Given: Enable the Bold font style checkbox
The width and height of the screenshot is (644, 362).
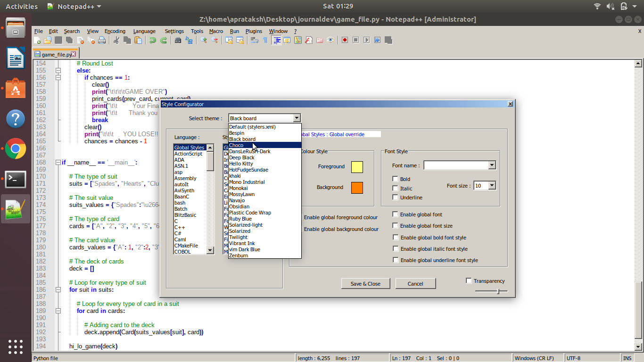Looking at the screenshot, I should coord(395,179).
